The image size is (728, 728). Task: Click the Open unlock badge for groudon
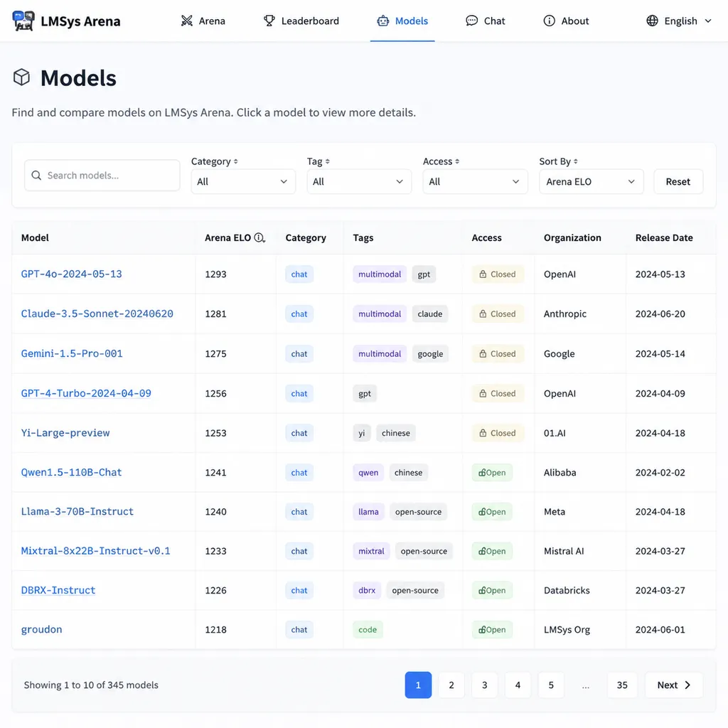pos(492,630)
